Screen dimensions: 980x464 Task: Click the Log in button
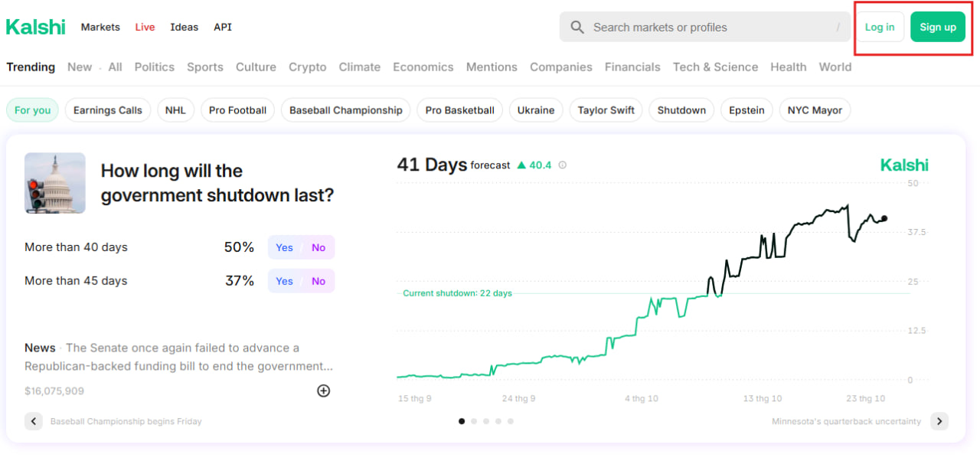879,27
